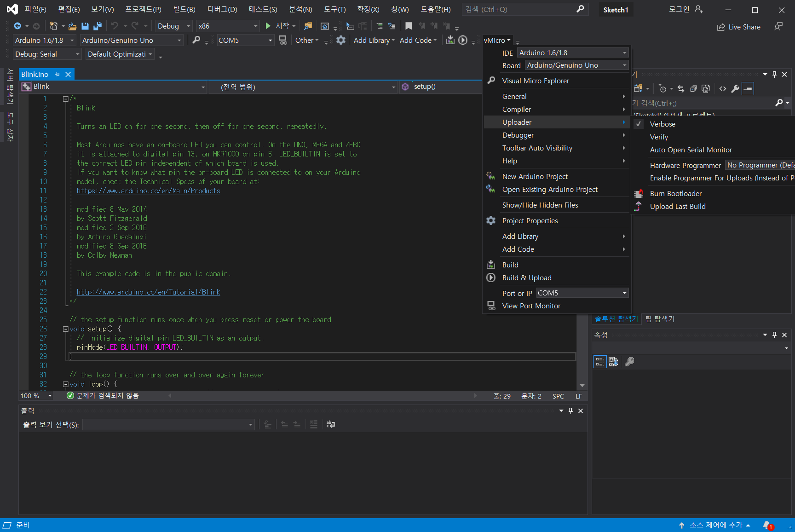Open the Port or IP COM5 dropdown in menu
This screenshot has width=795, height=532.
click(582, 293)
